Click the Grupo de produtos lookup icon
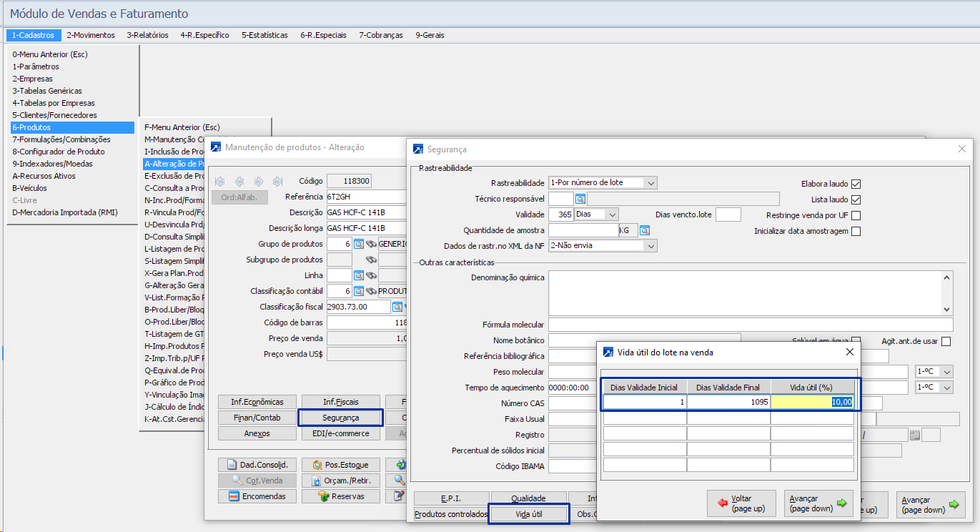This screenshot has height=532, width=980. pos(359,244)
